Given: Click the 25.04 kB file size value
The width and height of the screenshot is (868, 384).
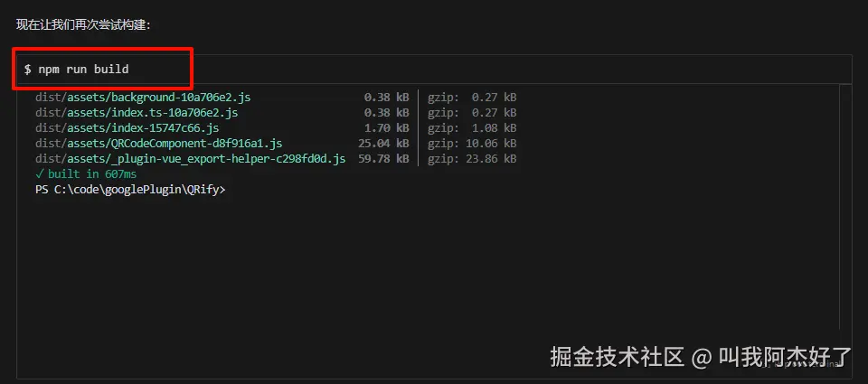Looking at the screenshot, I should [x=383, y=144].
